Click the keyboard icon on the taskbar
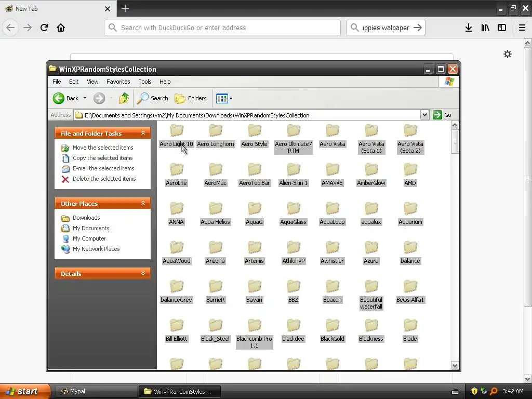The height and width of the screenshot is (399, 532). [455, 392]
